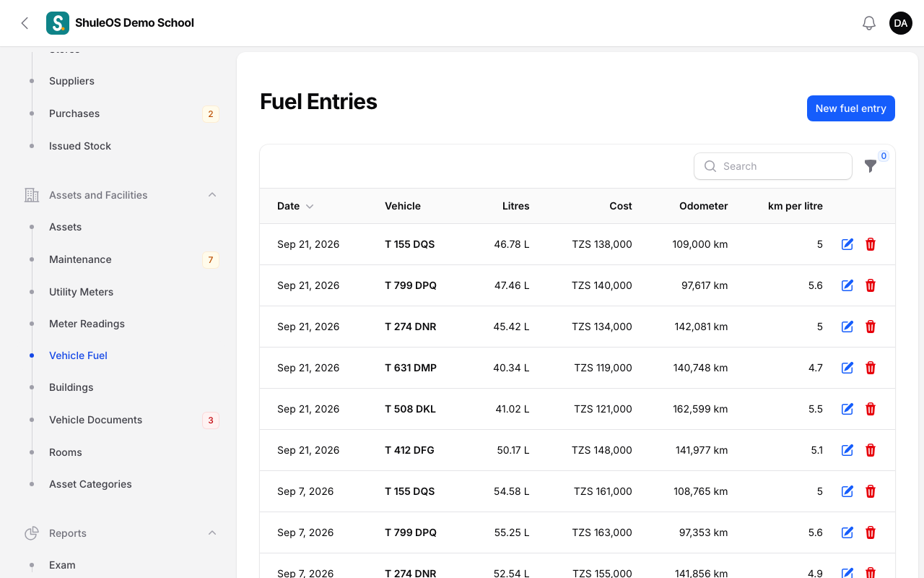Image resolution: width=924 pixels, height=578 pixels.
Task: Edit the T 631 DMP fuel entry
Action: [x=847, y=368]
